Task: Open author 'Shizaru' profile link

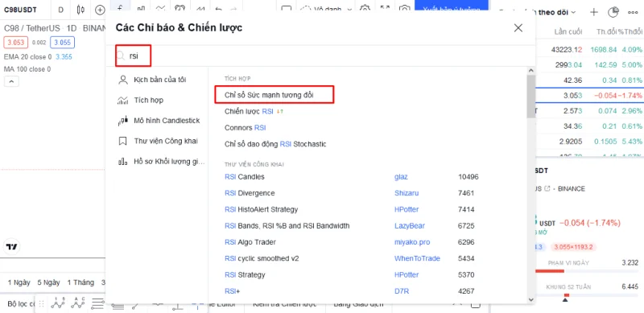Action: tap(407, 193)
